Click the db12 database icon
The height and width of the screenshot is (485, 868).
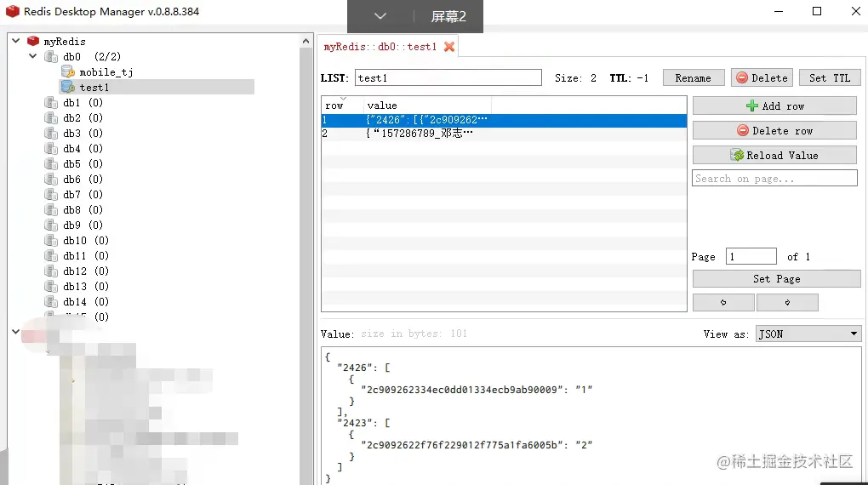click(x=51, y=271)
